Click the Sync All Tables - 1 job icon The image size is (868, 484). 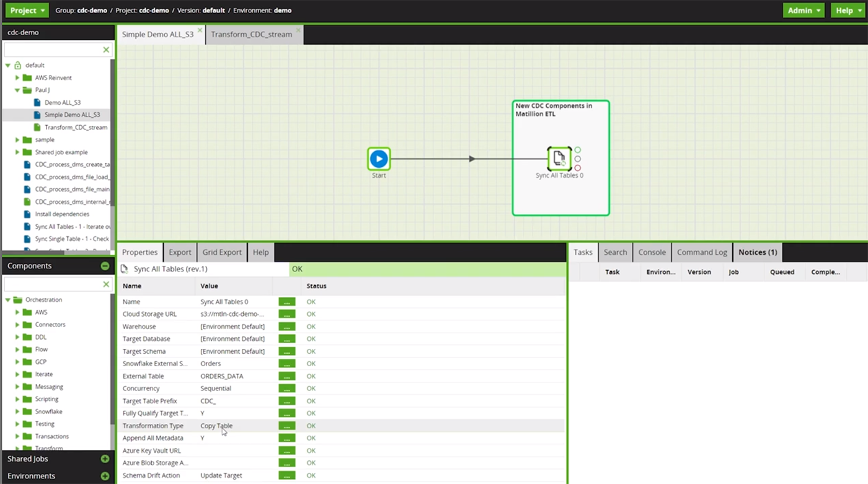(x=27, y=226)
